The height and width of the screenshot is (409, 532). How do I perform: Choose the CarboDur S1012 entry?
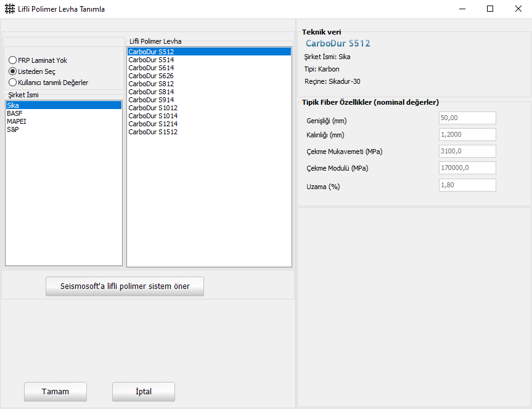tap(209, 108)
